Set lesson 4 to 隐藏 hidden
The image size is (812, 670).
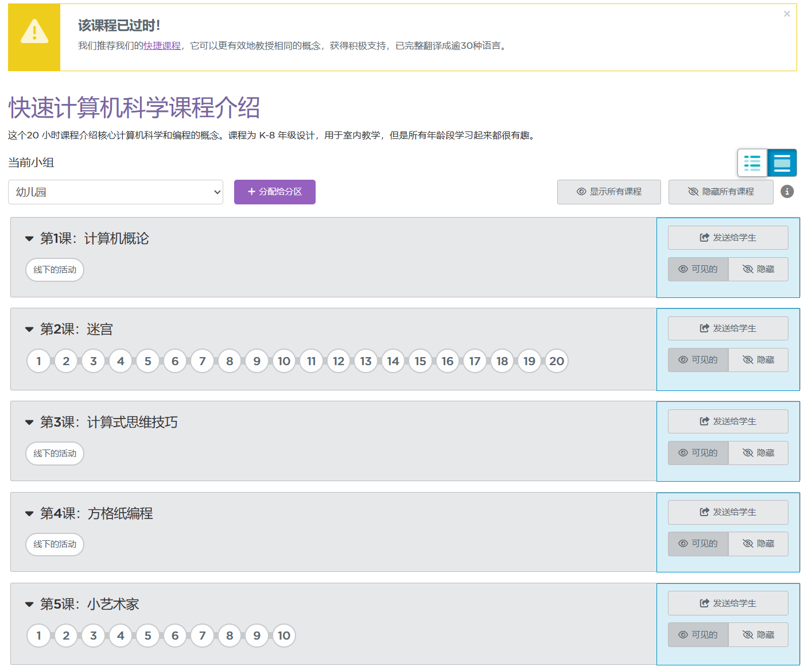tap(758, 544)
